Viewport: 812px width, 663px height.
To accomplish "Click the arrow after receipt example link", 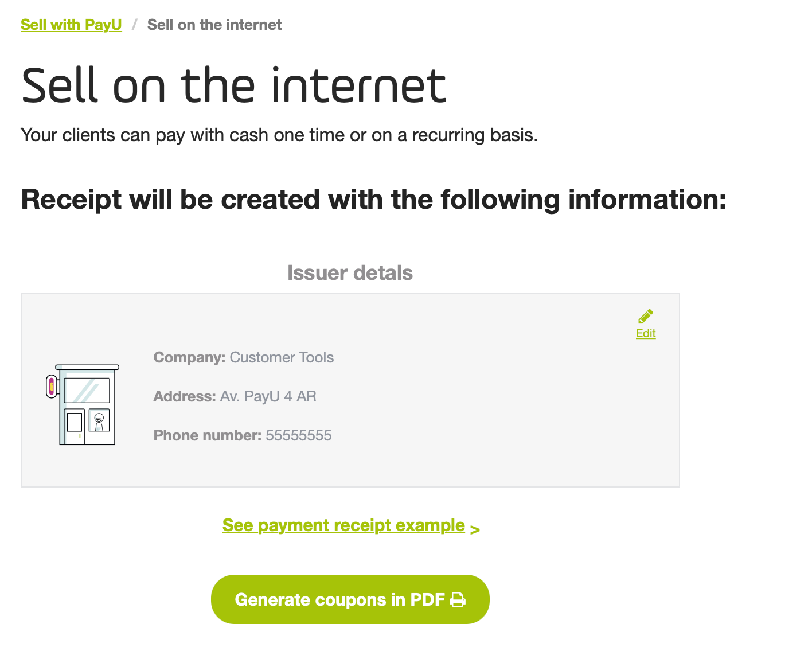I will pyautogui.click(x=475, y=529).
